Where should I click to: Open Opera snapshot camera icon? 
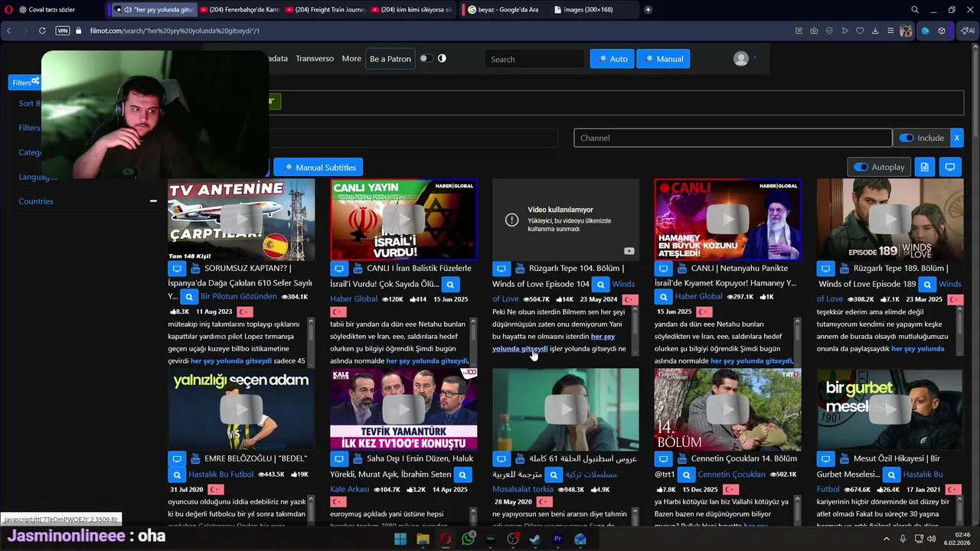tap(814, 31)
